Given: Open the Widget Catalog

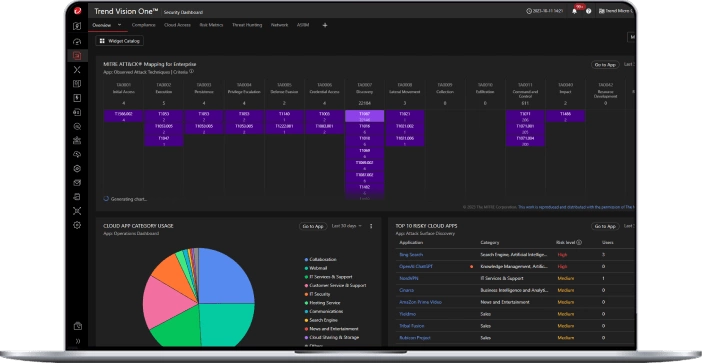Looking at the screenshot, I should tap(120, 41).
